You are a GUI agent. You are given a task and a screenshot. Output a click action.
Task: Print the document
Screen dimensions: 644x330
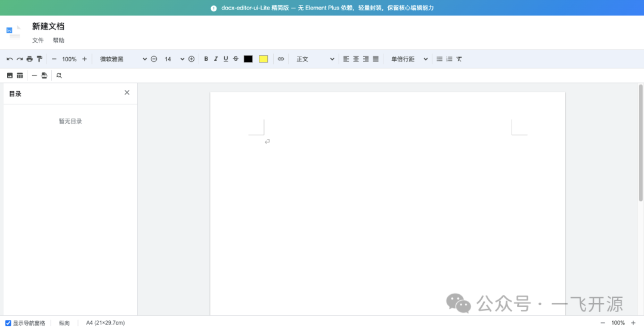(x=30, y=59)
